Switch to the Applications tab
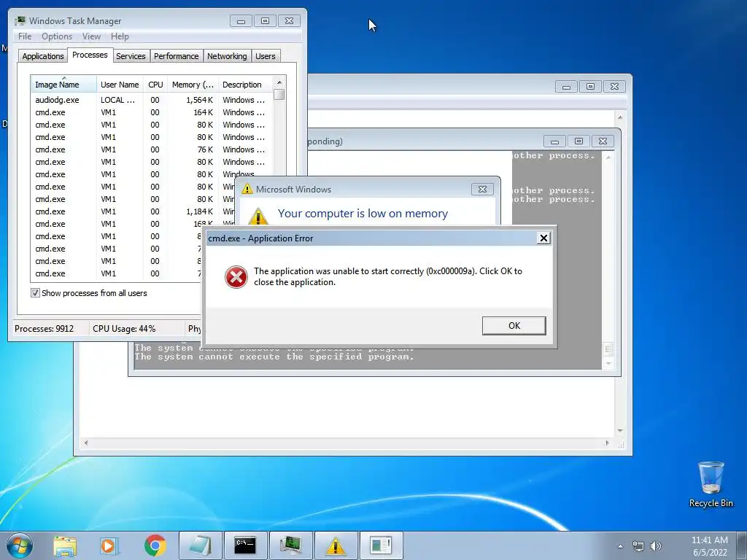The height and width of the screenshot is (560, 747). (x=43, y=56)
